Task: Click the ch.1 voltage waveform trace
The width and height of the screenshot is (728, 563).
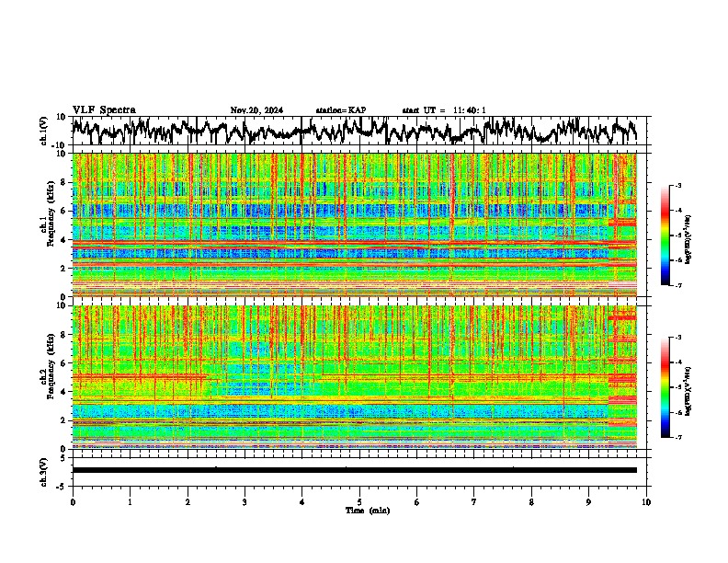Action: point(355,131)
